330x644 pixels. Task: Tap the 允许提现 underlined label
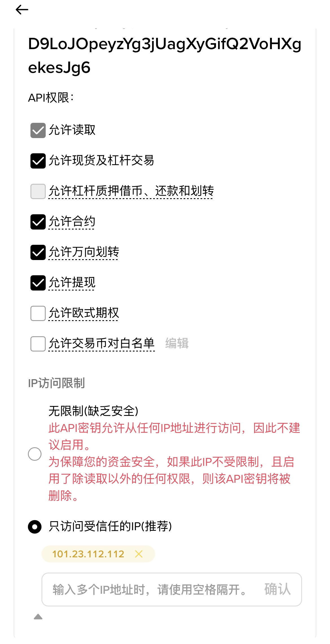(72, 283)
